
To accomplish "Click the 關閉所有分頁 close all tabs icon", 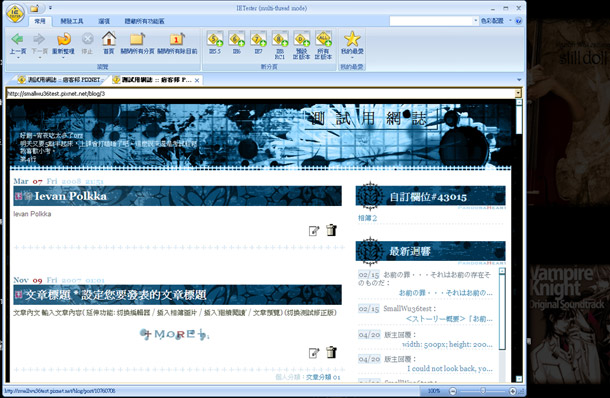I will [137, 39].
